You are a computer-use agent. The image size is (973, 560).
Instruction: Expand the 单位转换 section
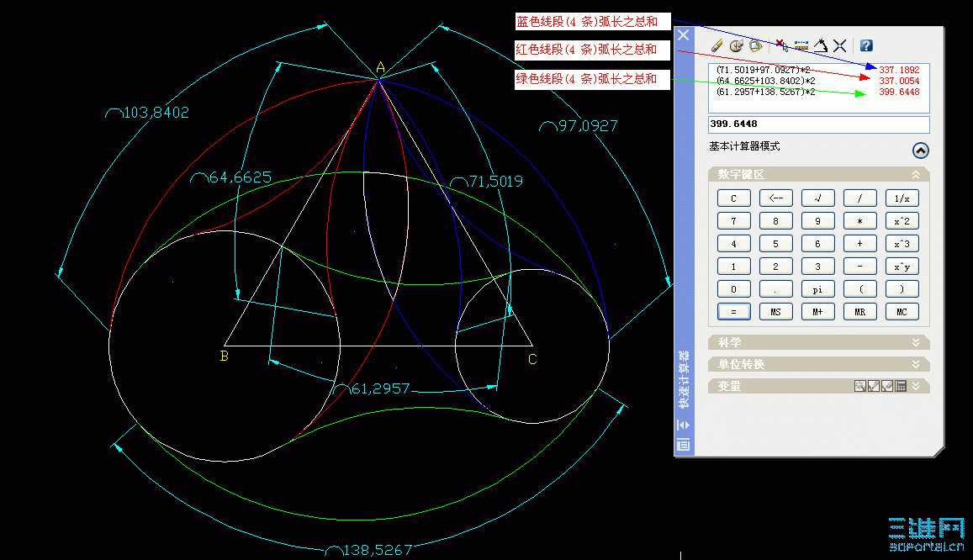pos(916,364)
